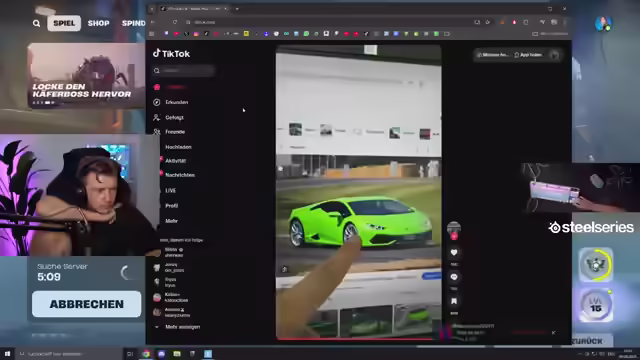640x360 pixels.
Task: Open Profil in TikTok sidebar
Action: point(171,206)
